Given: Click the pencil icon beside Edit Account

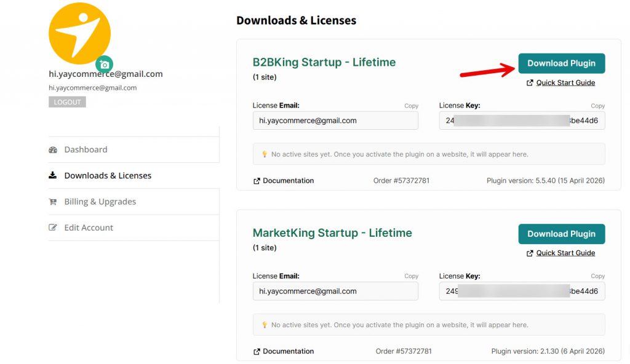Looking at the screenshot, I should tap(53, 227).
